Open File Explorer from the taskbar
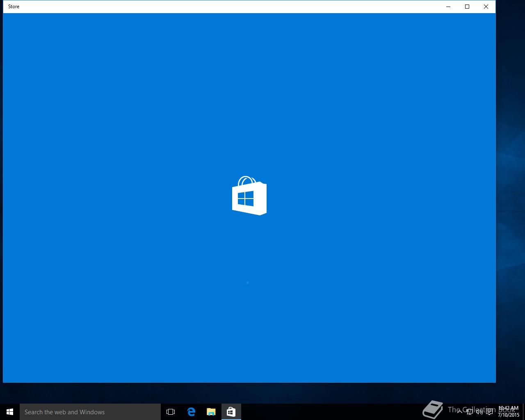The image size is (525, 420). coord(211,412)
